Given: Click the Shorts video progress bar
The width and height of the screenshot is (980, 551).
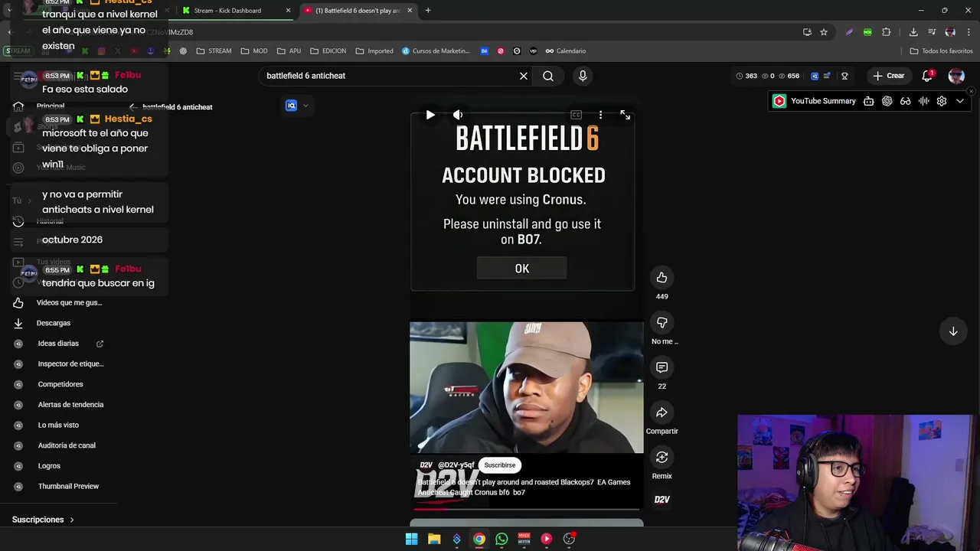Looking at the screenshot, I should click(x=527, y=509).
